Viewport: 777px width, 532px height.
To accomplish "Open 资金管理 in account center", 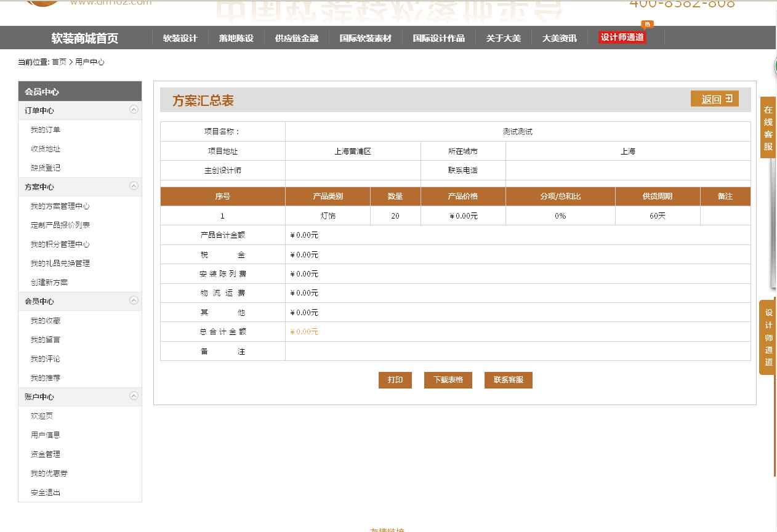I will (46, 454).
